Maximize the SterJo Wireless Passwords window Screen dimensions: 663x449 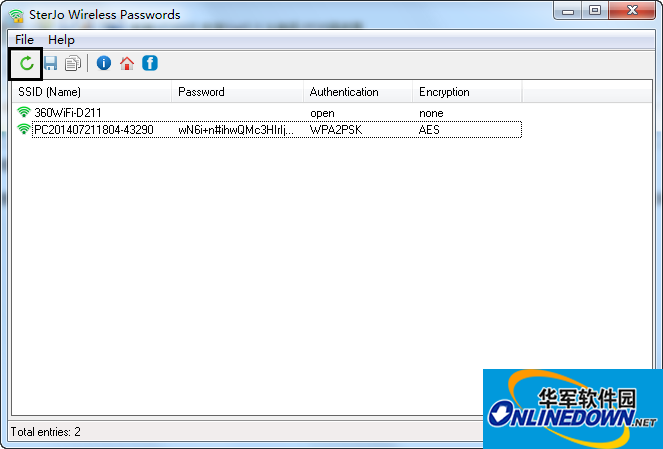pos(595,10)
